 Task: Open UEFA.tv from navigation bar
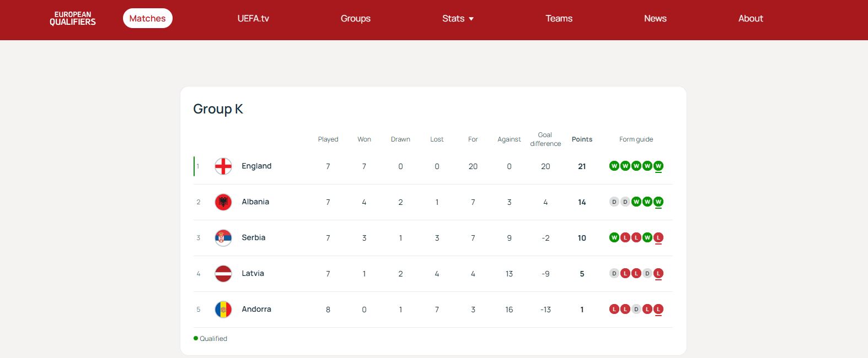[253, 19]
